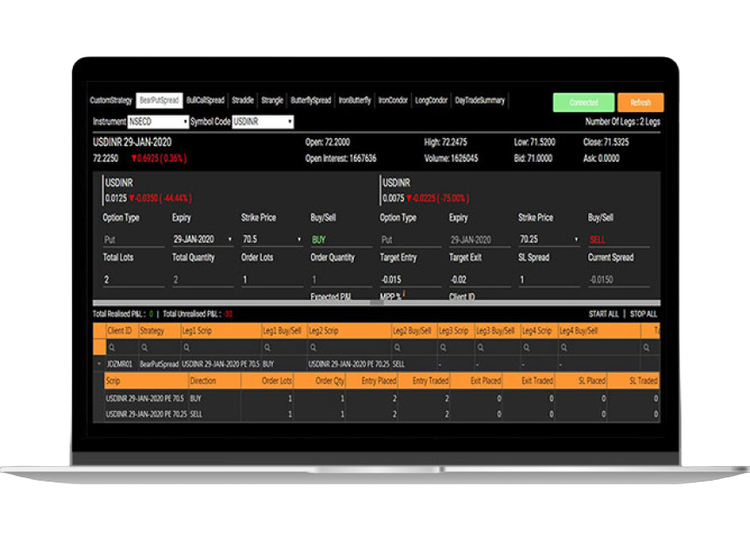The height and width of the screenshot is (539, 750).
Task: Open the first leg Expiry dropdown 29-JAN-2020
Action: 201,240
